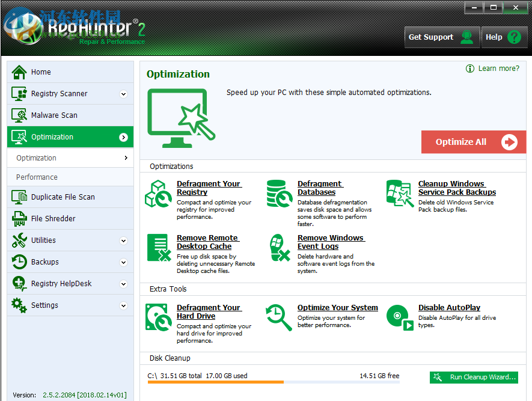Select the Performance submenu item

pyautogui.click(x=70, y=177)
